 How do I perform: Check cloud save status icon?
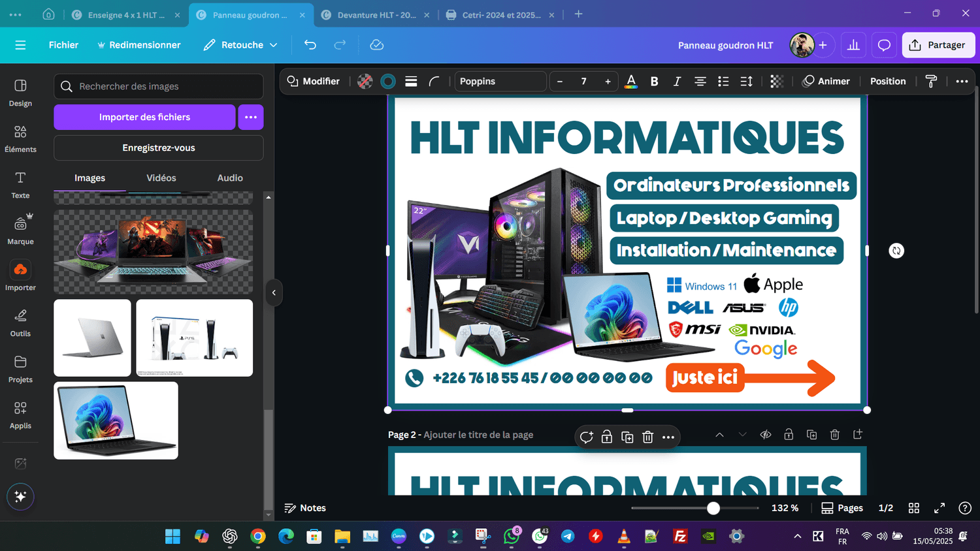coord(376,45)
